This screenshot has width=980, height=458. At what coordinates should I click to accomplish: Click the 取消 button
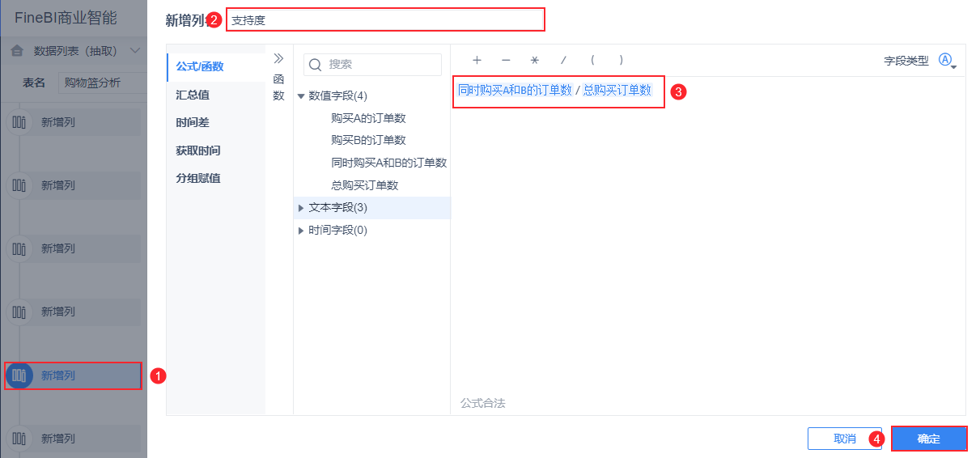pyautogui.click(x=845, y=439)
